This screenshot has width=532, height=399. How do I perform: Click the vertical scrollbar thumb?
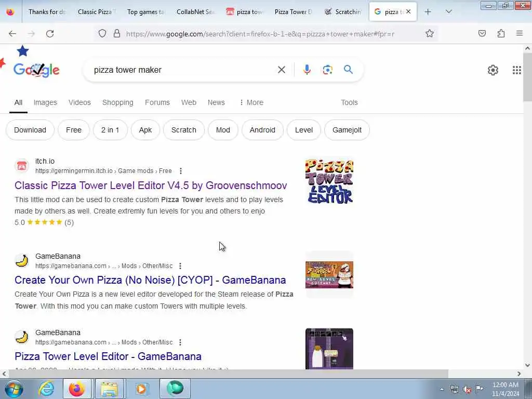click(x=527, y=77)
